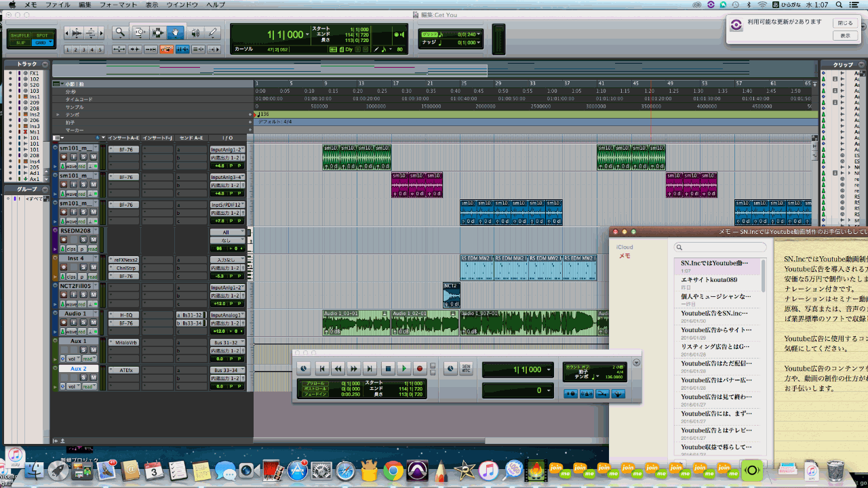Select the Scrubber speaker tool

pyautogui.click(x=195, y=32)
